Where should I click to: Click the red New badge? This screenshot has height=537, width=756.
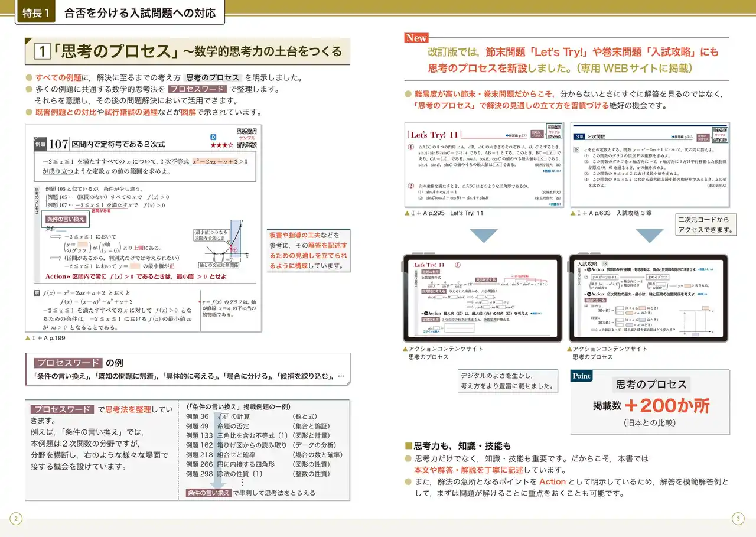416,38
